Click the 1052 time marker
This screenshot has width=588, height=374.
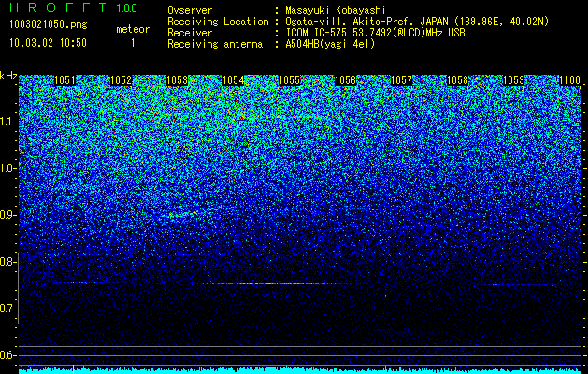122,80
